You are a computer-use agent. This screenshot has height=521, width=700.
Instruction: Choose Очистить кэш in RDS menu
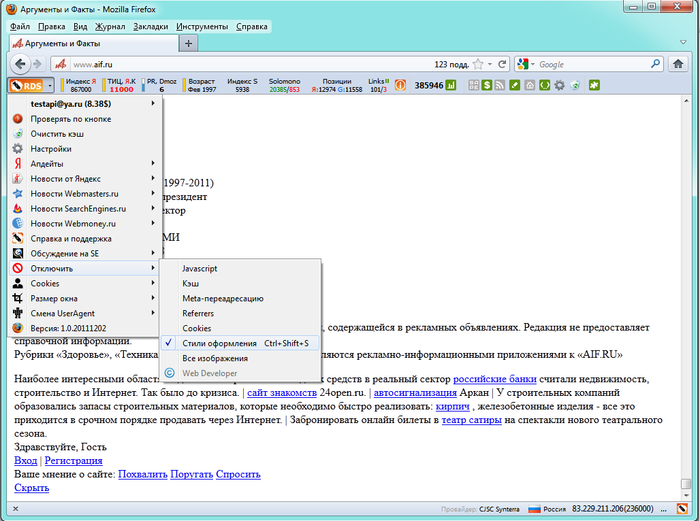pyautogui.click(x=85, y=134)
